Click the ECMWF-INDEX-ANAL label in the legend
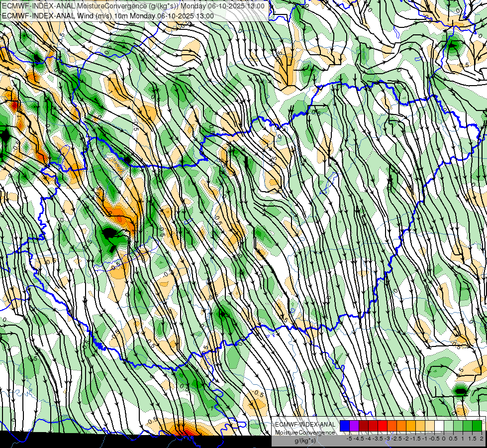This screenshot has width=487, height=448. tap(305, 425)
